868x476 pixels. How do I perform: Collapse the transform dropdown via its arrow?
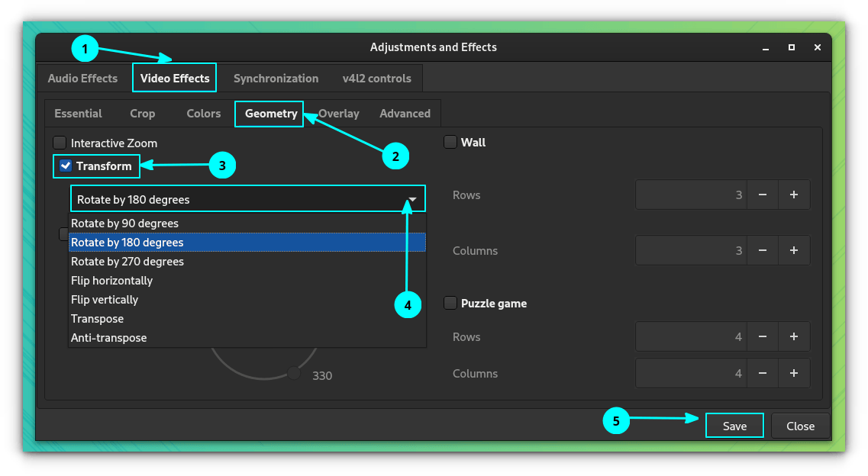[x=412, y=199]
